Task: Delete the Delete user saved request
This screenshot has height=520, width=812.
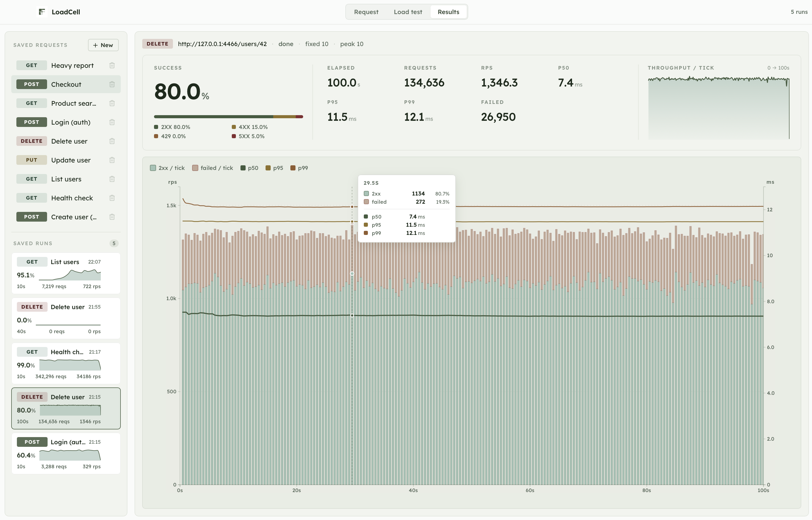Action: click(x=112, y=141)
